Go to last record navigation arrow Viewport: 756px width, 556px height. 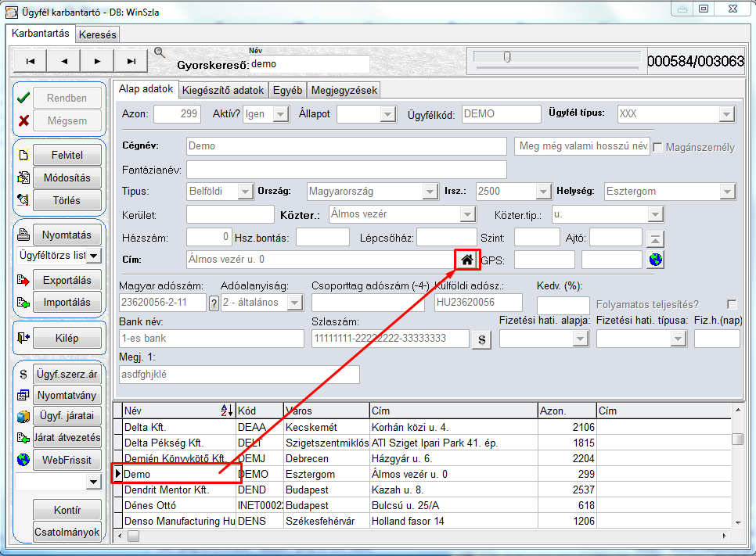click(131, 61)
